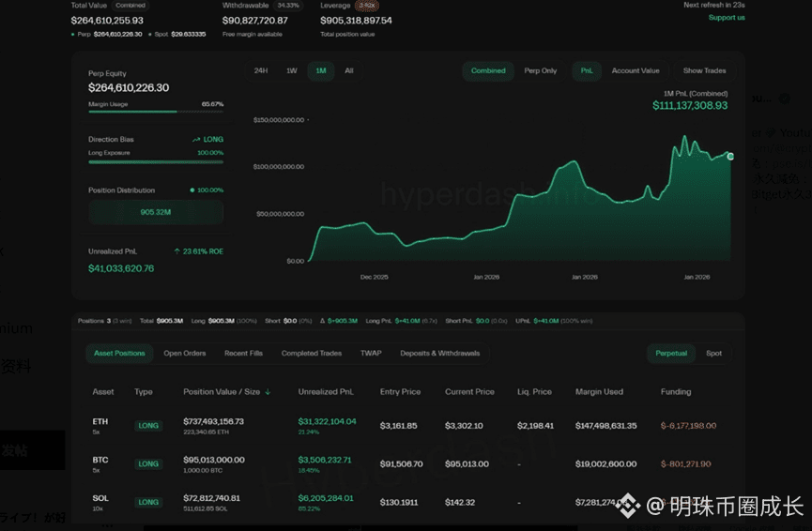Click the LONG badge in the SOL row
This screenshot has height=531, width=812.
148,502
